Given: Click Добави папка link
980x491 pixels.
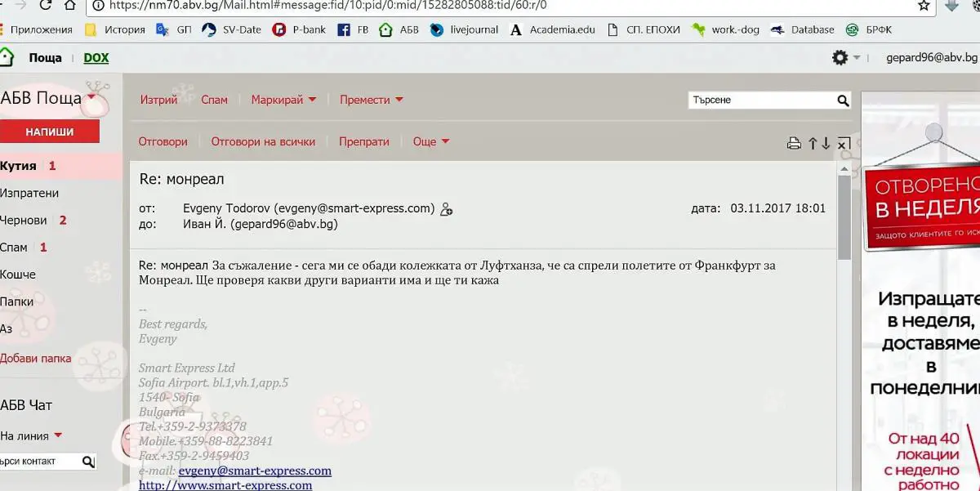Looking at the screenshot, I should (x=35, y=358).
